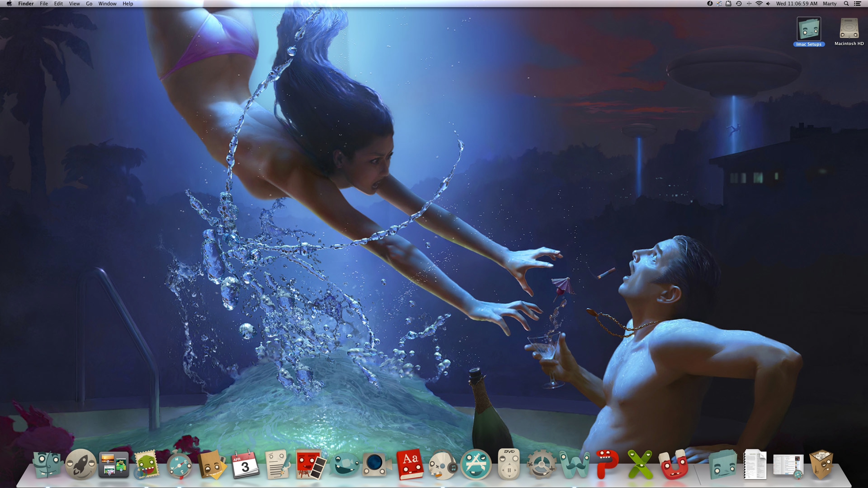This screenshot has width=868, height=488.
Task: Restore the minimized text document in dock
Action: tap(755, 464)
